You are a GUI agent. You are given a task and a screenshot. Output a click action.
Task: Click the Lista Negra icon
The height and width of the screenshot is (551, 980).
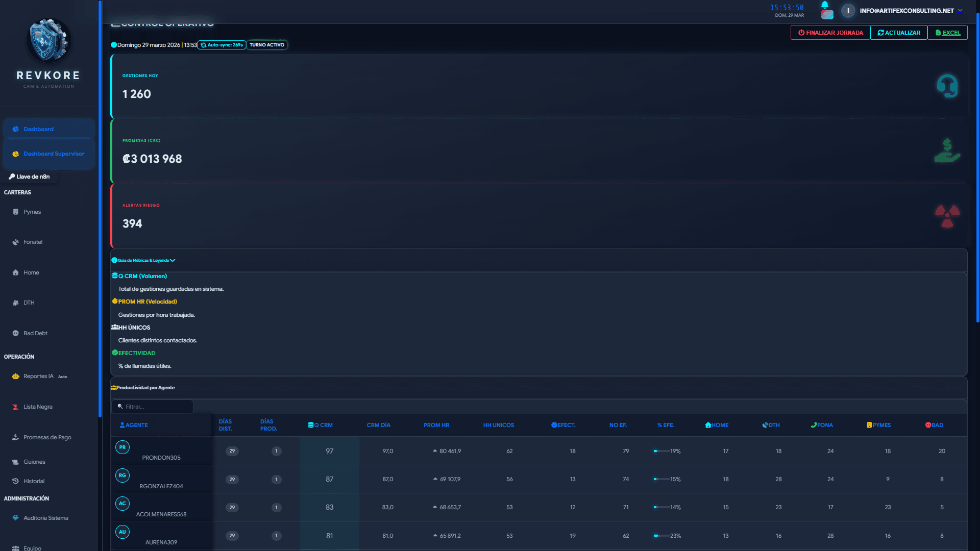click(16, 407)
